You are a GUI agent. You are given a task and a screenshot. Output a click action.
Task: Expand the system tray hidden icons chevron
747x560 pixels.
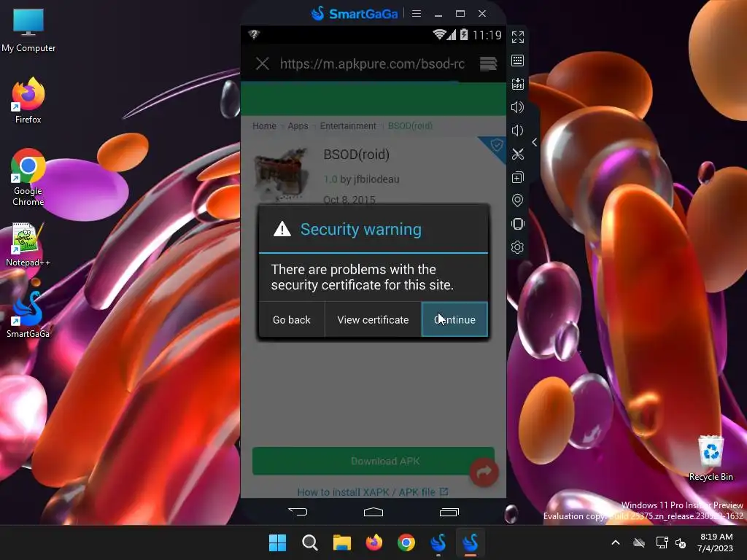(x=616, y=542)
